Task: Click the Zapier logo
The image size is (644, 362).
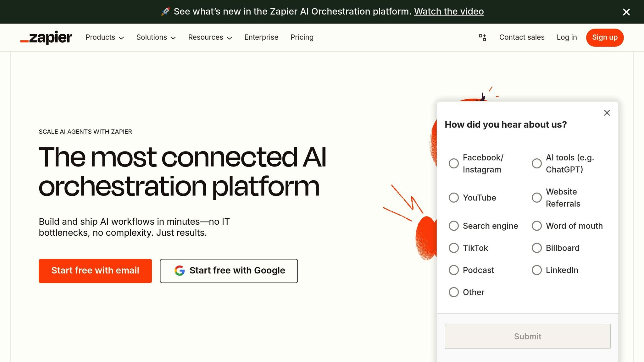Action: 46,37
